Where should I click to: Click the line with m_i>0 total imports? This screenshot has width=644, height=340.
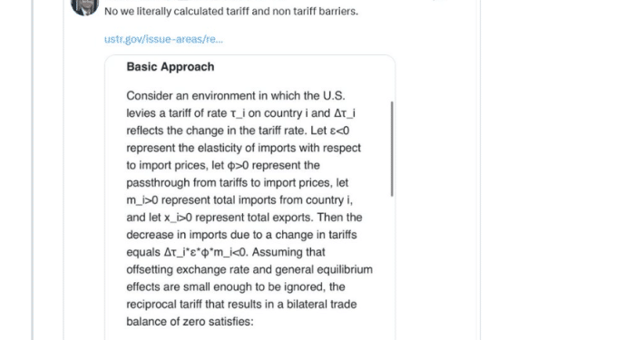239,200
